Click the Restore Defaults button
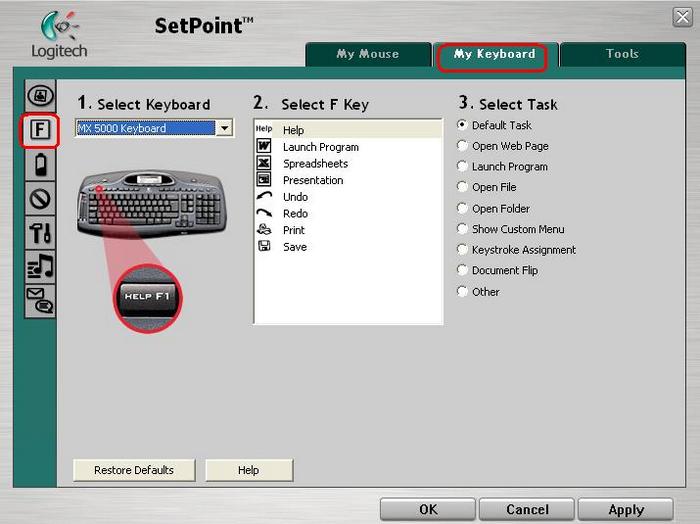 click(134, 470)
